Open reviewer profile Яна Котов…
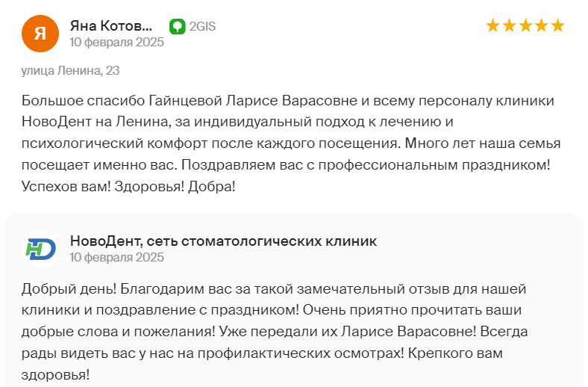The height and width of the screenshot is (387, 588). pyautogui.click(x=111, y=26)
